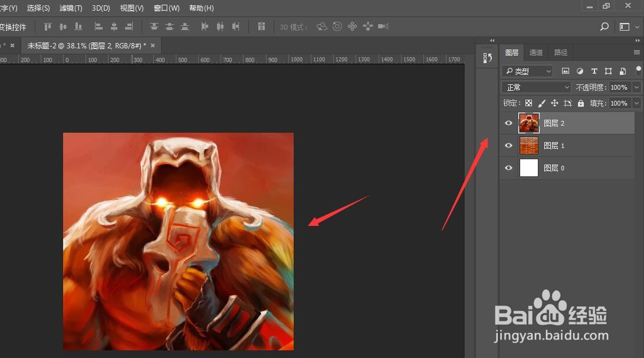Click the distribute top edges icon
Image resolution: width=644 pixels, height=358 pixels.
point(154,27)
